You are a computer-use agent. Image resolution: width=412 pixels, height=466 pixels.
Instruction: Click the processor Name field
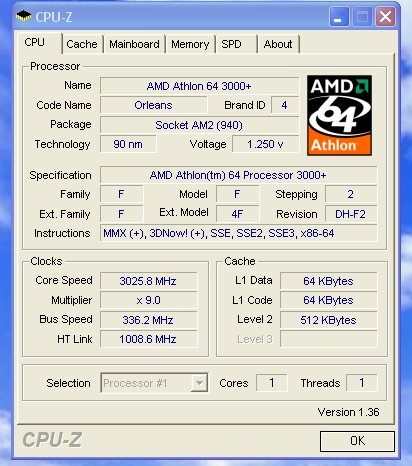pyautogui.click(x=199, y=86)
